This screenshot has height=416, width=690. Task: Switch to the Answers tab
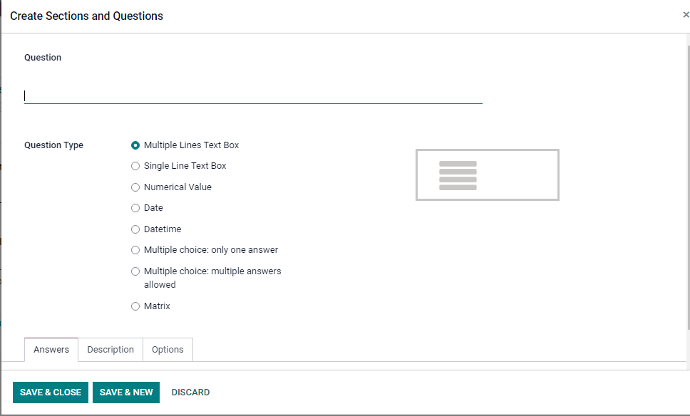click(51, 350)
